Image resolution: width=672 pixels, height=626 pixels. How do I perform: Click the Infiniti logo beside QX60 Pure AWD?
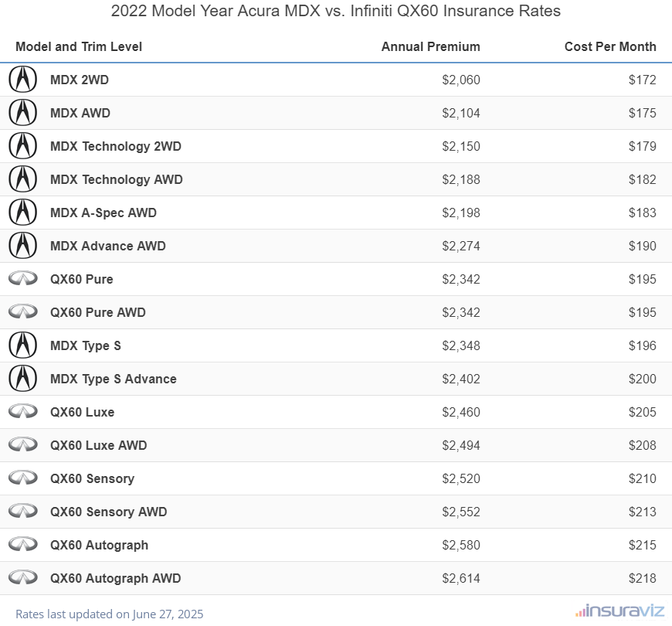point(23,311)
